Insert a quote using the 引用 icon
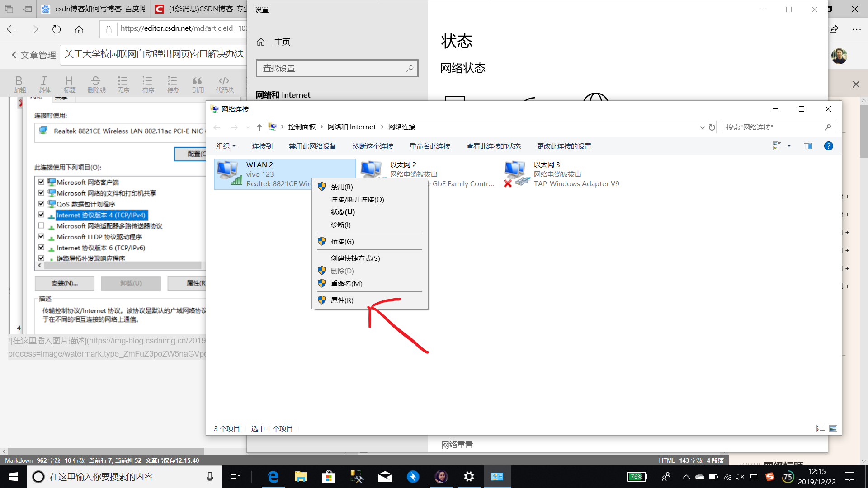The width and height of the screenshot is (868, 488). 198,84
